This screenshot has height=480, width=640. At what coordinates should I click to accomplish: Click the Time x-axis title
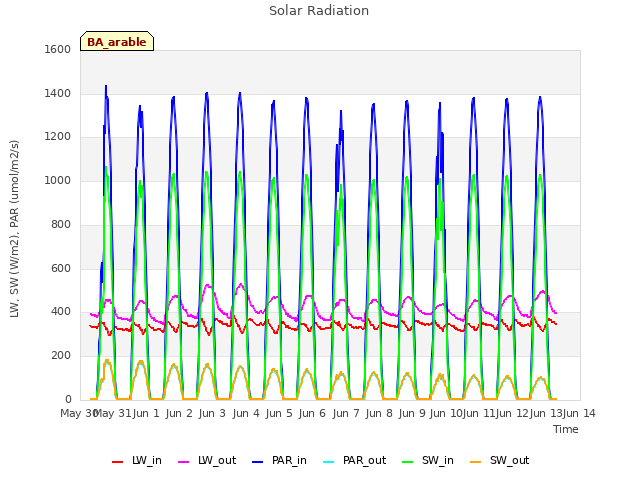click(566, 429)
